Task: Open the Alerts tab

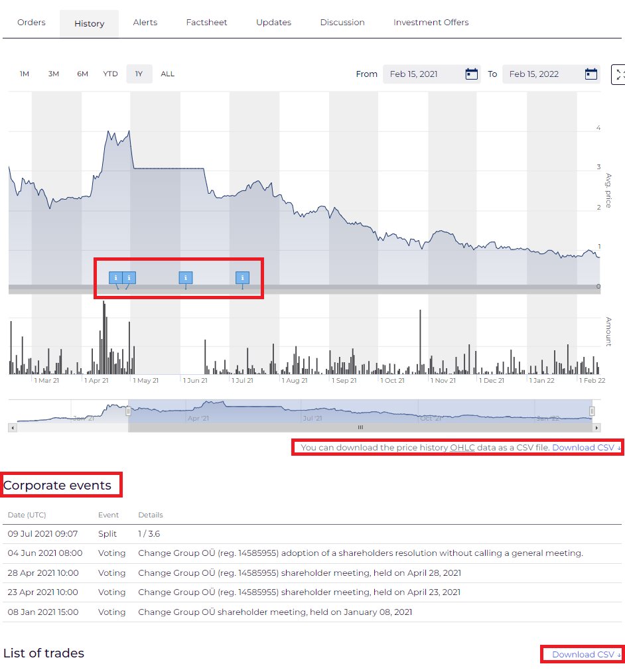Action: [145, 23]
